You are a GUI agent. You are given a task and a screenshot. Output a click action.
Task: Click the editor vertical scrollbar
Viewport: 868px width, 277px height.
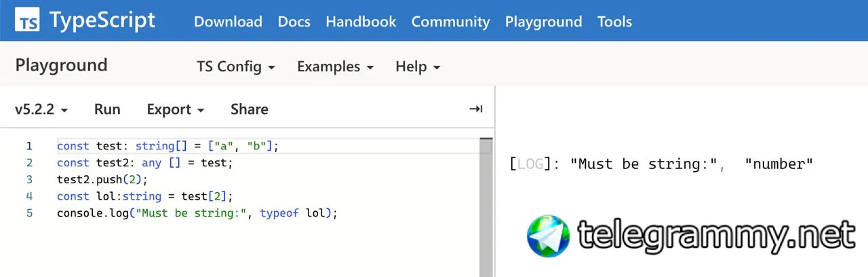click(x=486, y=206)
